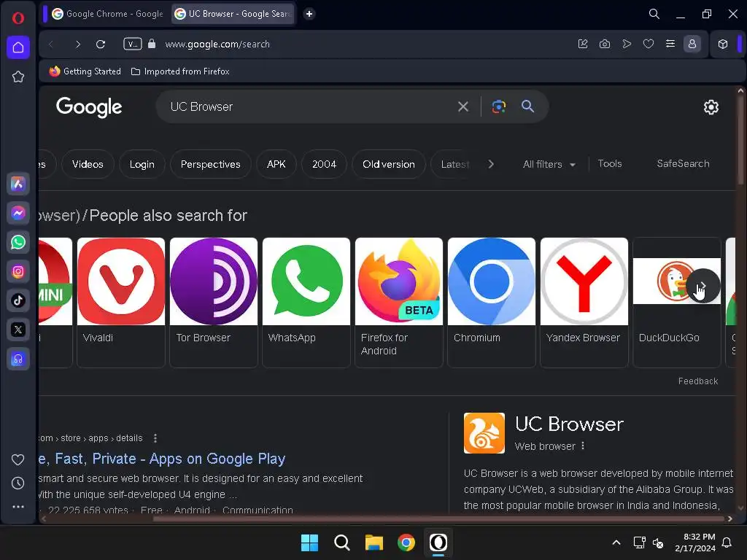747x560 pixels.
Task: Open File Explorer from the taskbar
Action: tap(374, 542)
